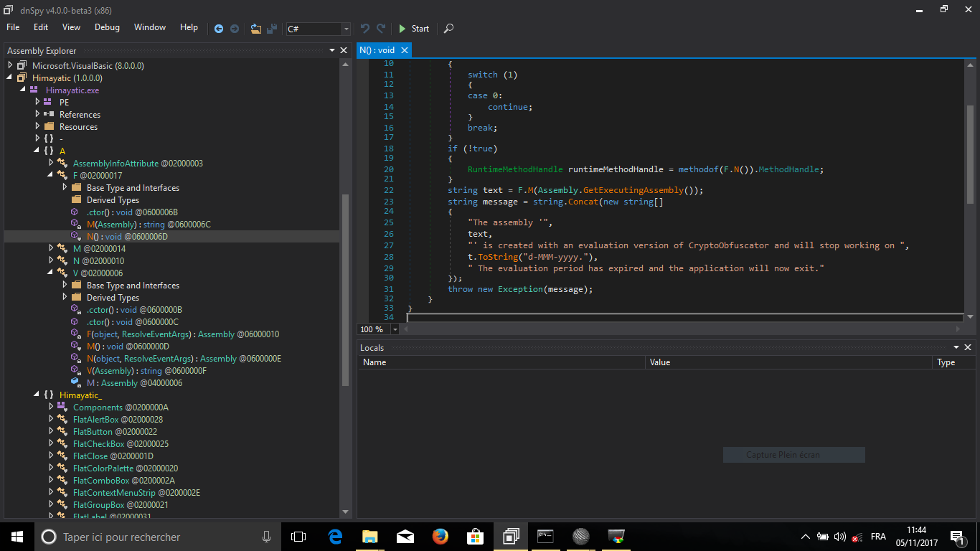Screen dimensions: 980x551
Task: Click the Undo toolbar icon
Action: (x=365, y=29)
